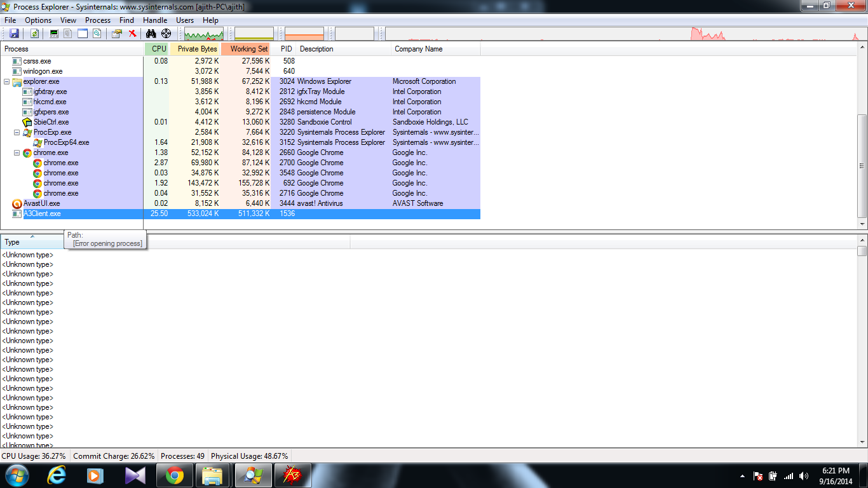This screenshot has height=488, width=868.
Task: Click the taskbar clock showing 6:21 PM
Action: click(x=836, y=476)
